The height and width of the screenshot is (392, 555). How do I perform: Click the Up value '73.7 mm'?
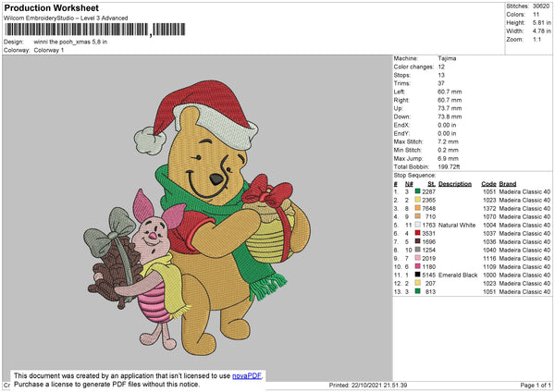(450, 108)
